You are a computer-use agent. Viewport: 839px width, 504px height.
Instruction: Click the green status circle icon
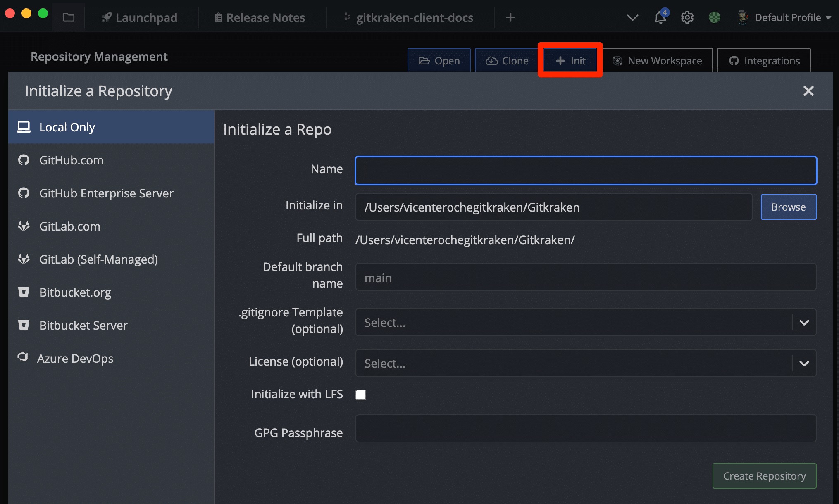(714, 17)
